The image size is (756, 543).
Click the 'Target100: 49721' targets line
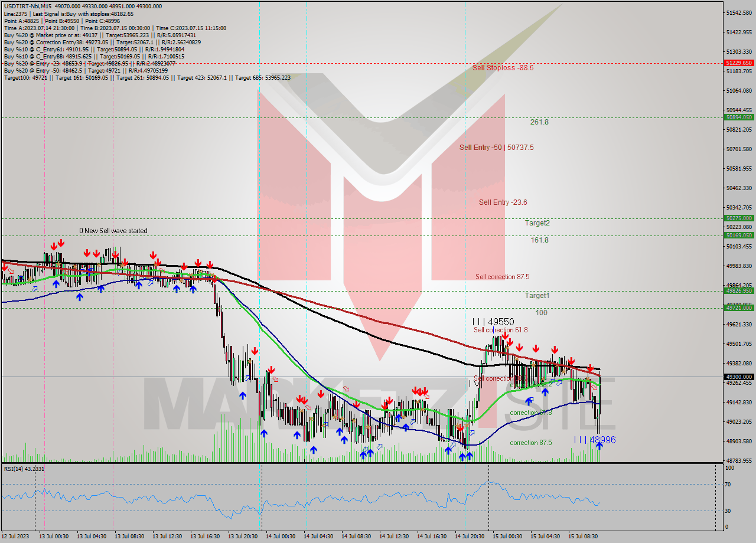(147, 78)
